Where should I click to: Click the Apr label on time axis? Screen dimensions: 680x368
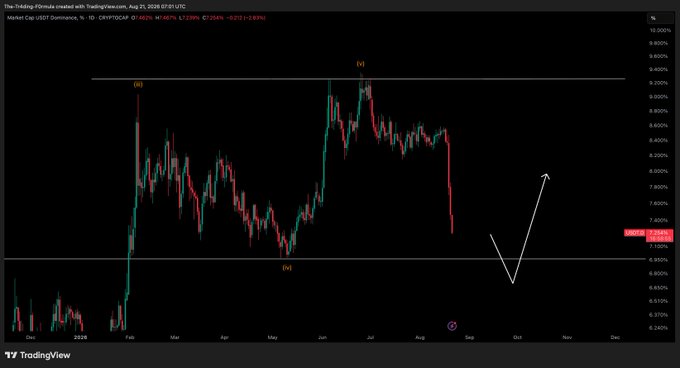click(224, 337)
